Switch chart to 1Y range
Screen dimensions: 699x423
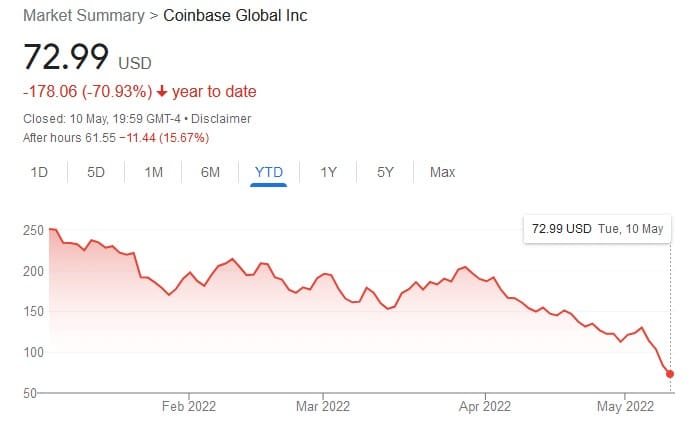pos(329,172)
